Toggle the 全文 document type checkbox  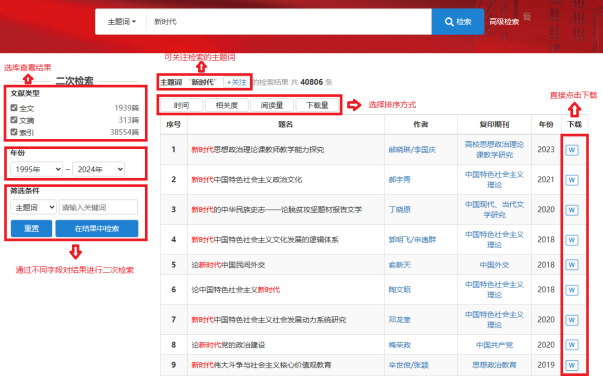[x=14, y=108]
